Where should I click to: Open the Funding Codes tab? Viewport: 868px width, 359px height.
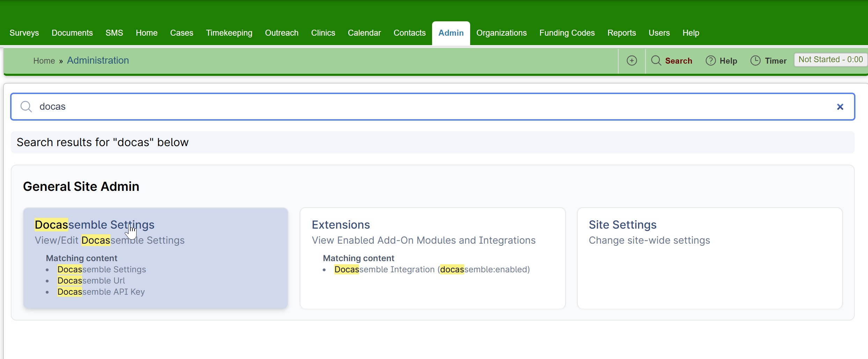pyautogui.click(x=567, y=33)
